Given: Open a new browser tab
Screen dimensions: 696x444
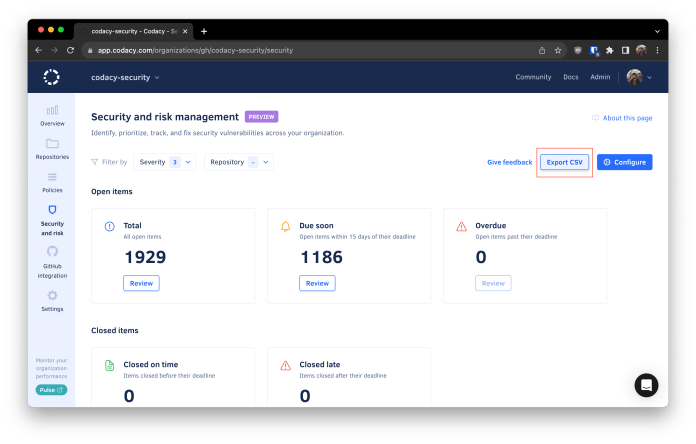Looking at the screenshot, I should [x=204, y=31].
